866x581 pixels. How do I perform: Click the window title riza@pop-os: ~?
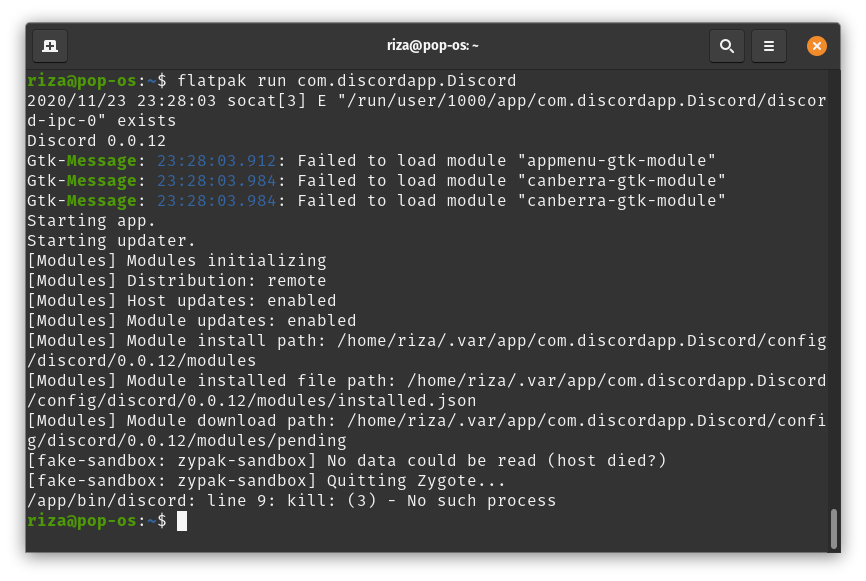[432, 45]
